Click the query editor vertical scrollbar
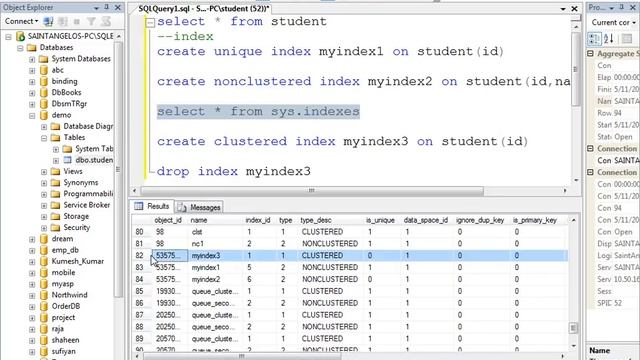The image size is (640, 360). tap(576, 69)
